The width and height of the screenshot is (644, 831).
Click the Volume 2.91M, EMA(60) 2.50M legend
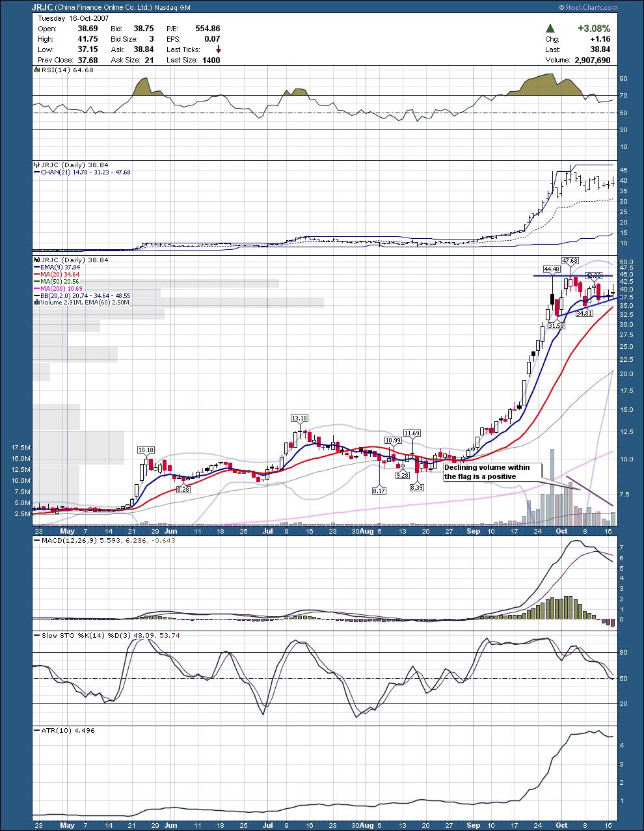pos(85,303)
